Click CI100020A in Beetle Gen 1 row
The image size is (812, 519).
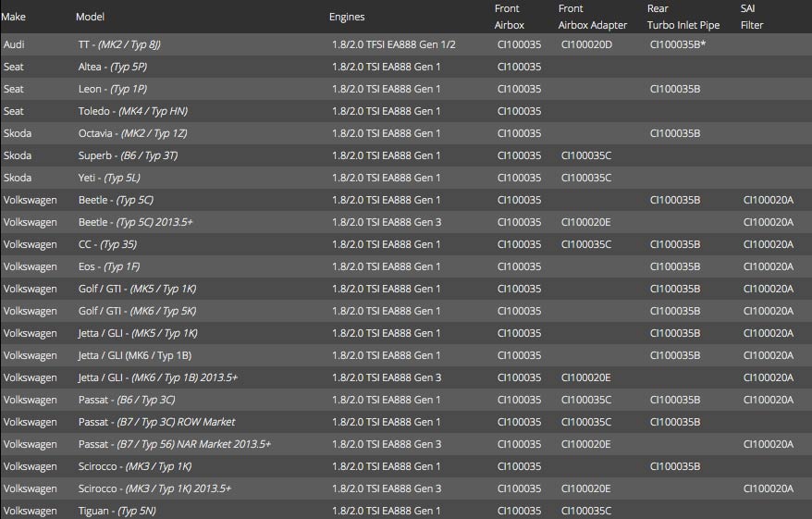click(768, 200)
